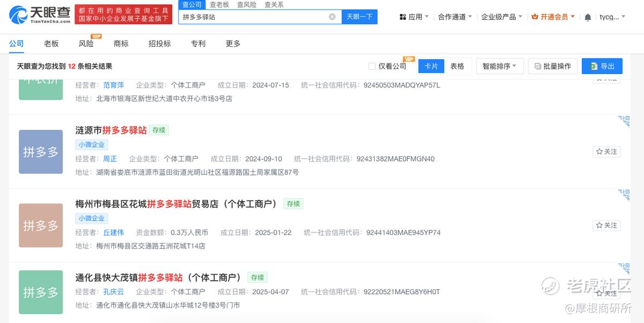Select the 查风险 search tab

point(247,4)
